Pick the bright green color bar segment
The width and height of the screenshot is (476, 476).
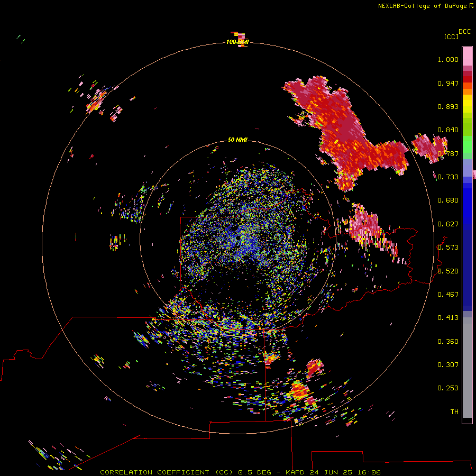(x=467, y=144)
